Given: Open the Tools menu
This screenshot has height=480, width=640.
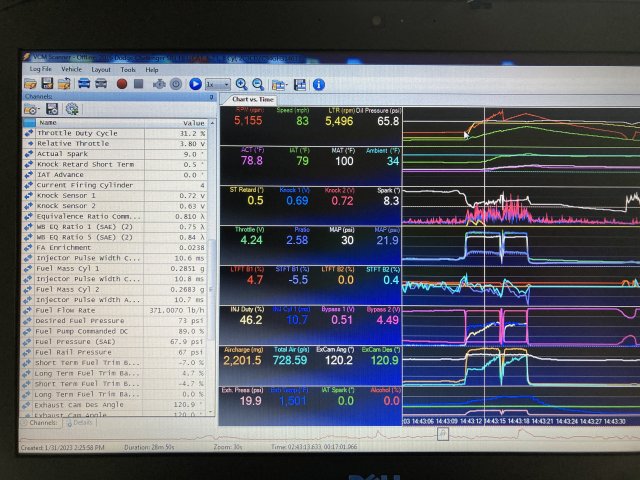Looking at the screenshot, I should tap(128, 70).
